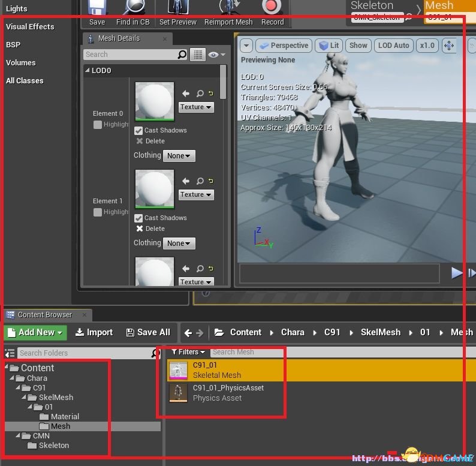
Task: Navigate back in Content Browser history
Action: pyautogui.click(x=188, y=333)
